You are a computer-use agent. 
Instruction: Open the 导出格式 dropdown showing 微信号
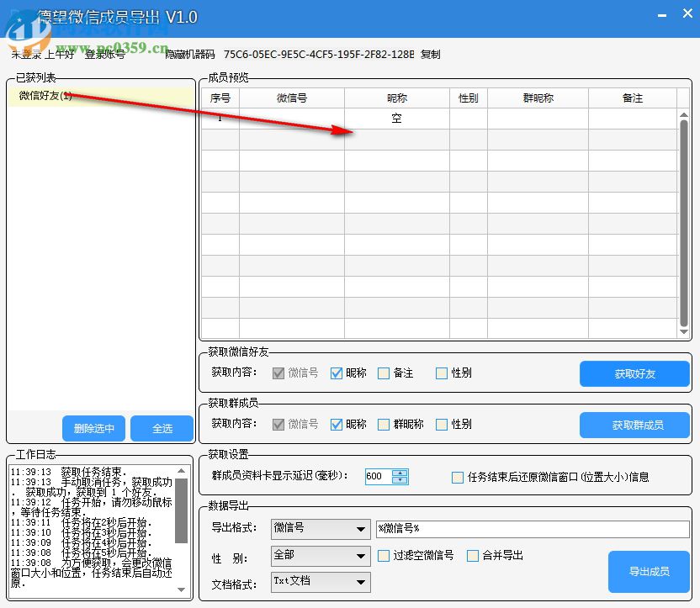321,529
